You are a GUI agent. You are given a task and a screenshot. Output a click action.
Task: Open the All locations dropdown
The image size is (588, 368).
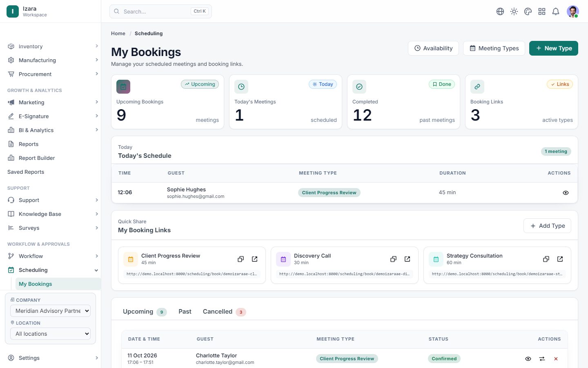click(50, 334)
